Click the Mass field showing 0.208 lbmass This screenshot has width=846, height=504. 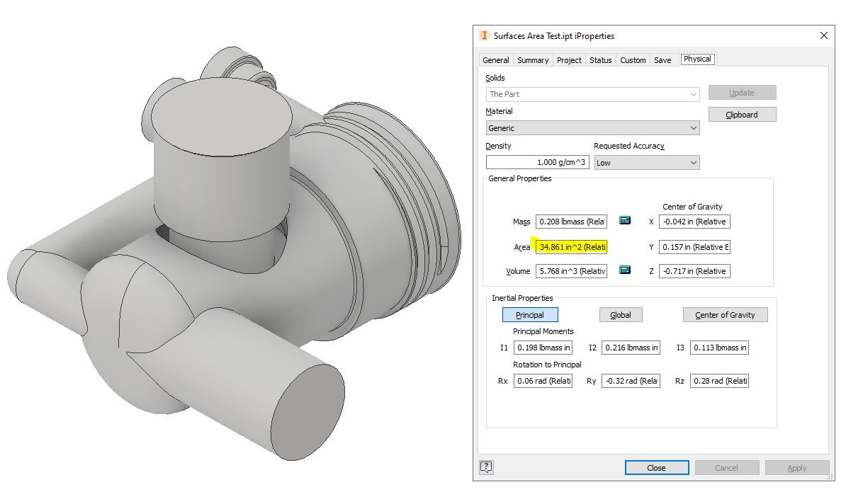click(x=571, y=222)
